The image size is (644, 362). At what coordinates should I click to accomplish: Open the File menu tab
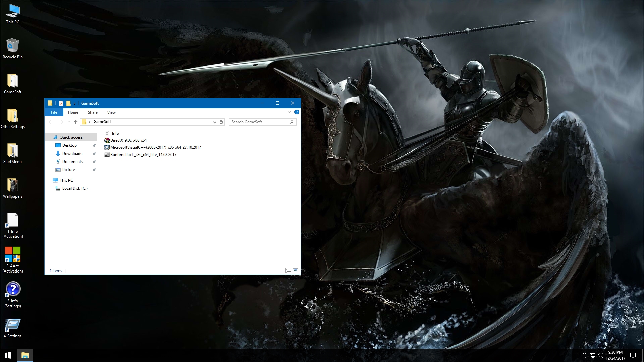54,112
